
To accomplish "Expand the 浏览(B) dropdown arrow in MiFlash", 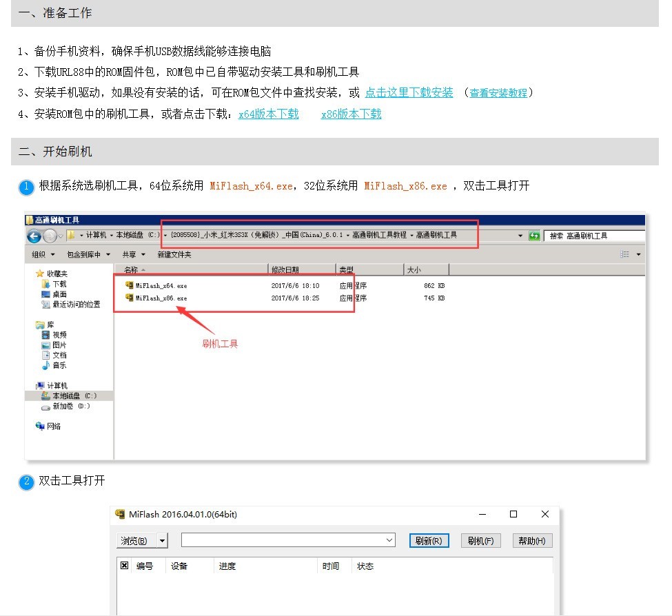I will [x=161, y=540].
